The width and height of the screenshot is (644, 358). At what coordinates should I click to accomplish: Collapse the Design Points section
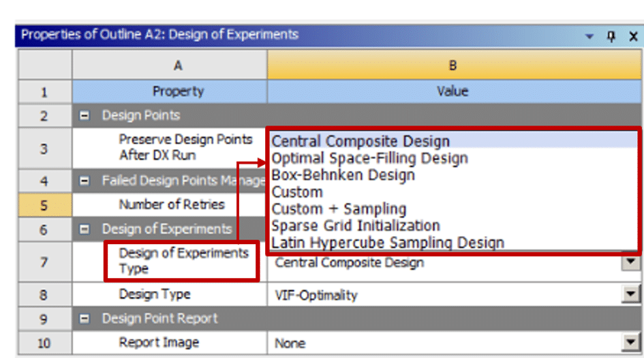pyautogui.click(x=85, y=116)
